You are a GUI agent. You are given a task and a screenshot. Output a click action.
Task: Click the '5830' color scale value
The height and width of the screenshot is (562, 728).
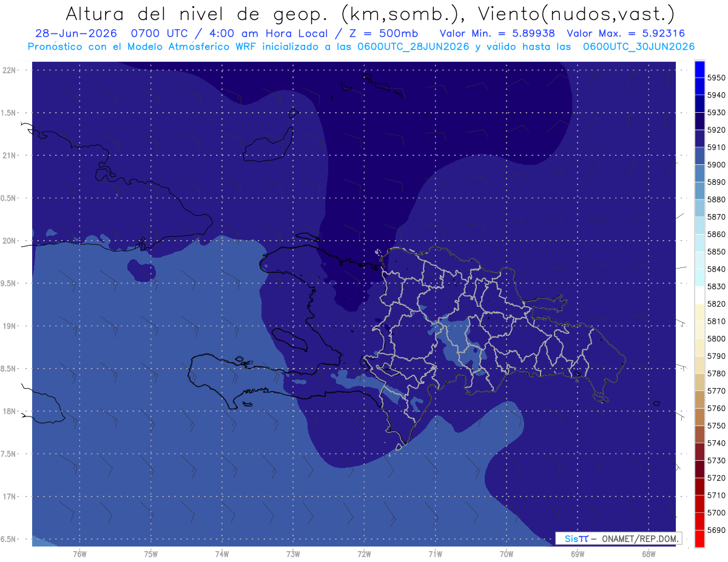[716, 287]
